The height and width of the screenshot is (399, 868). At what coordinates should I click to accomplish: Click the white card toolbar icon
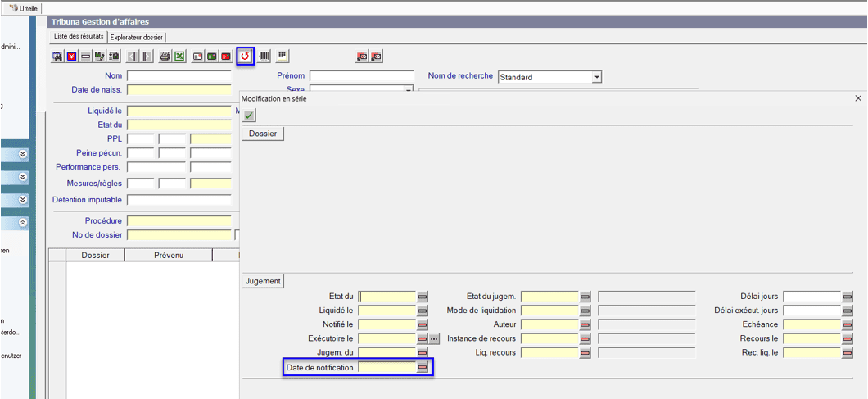pos(197,56)
